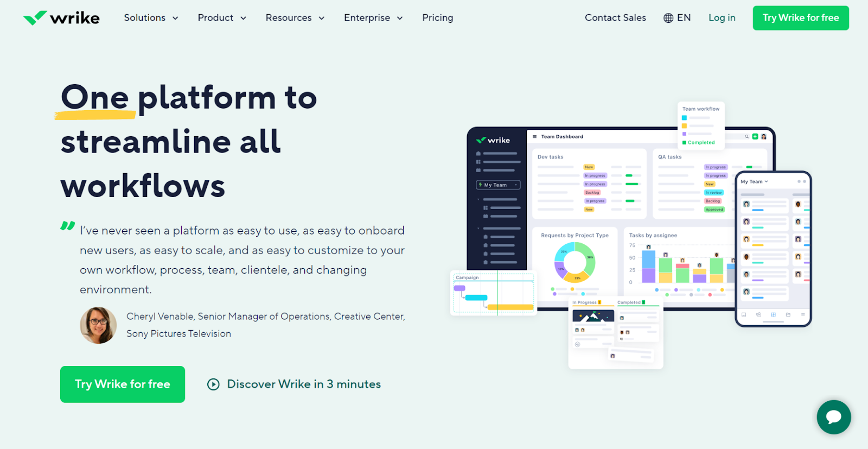Click the In review tag in QA tasks

click(x=713, y=193)
